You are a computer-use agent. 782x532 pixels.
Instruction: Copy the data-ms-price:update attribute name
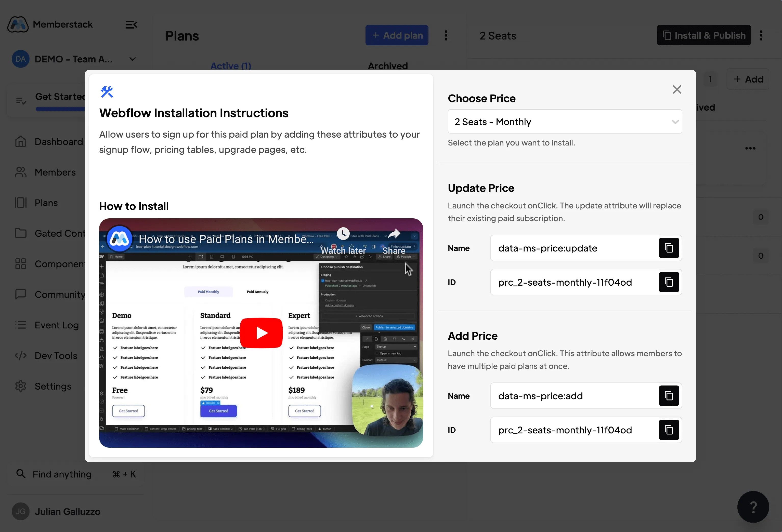(668, 248)
